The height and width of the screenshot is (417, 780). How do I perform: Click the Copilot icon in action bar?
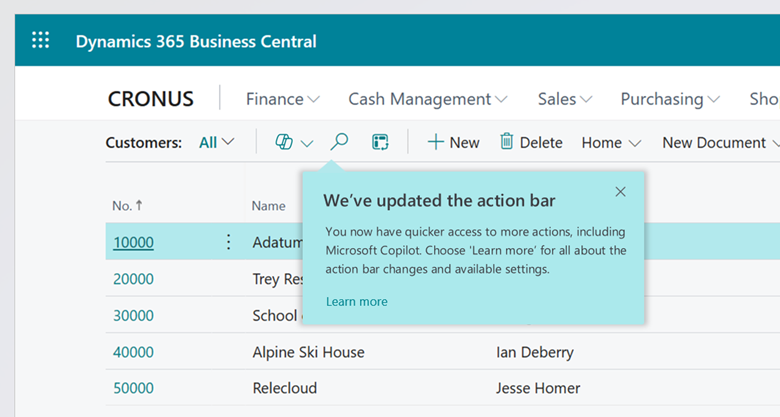tap(284, 142)
